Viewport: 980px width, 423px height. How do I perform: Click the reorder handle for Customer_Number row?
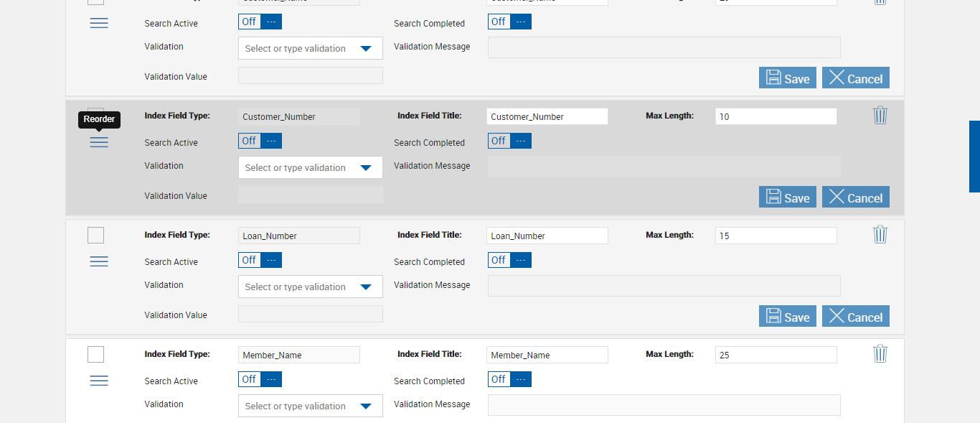click(99, 142)
